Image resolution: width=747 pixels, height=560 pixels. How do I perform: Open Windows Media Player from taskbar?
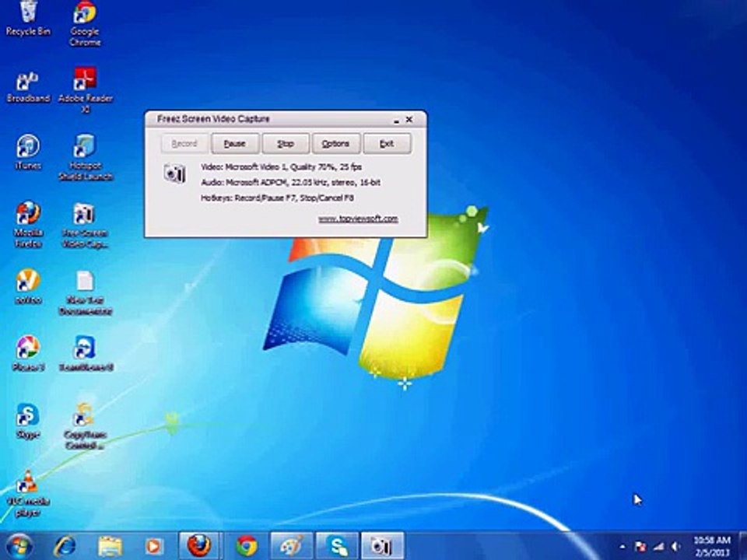tap(153, 546)
